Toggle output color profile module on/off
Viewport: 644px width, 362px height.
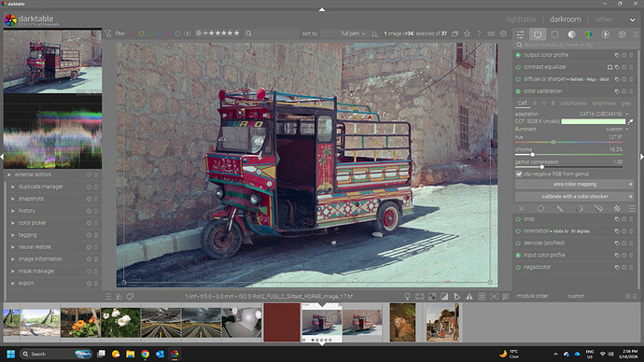click(x=518, y=55)
